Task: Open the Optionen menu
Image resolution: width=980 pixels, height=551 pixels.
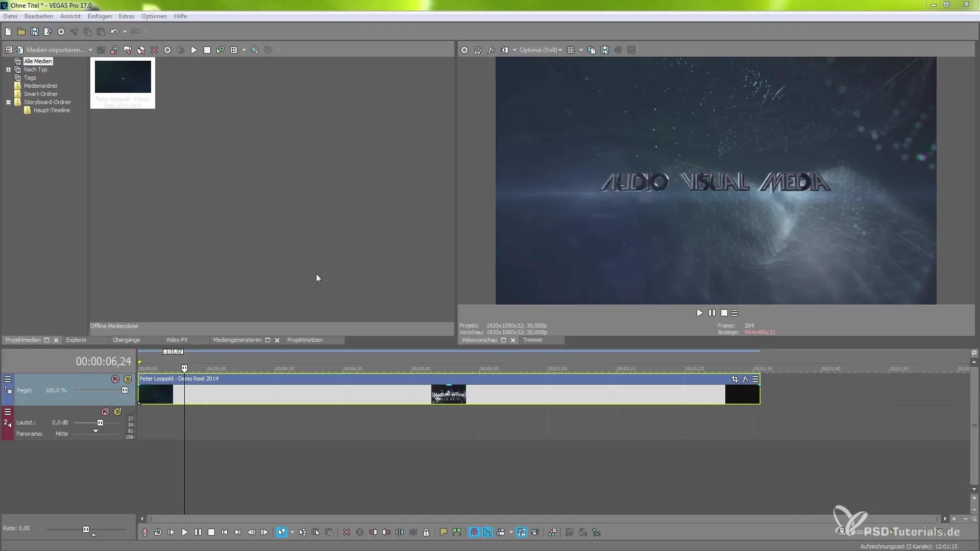Action: coord(154,16)
